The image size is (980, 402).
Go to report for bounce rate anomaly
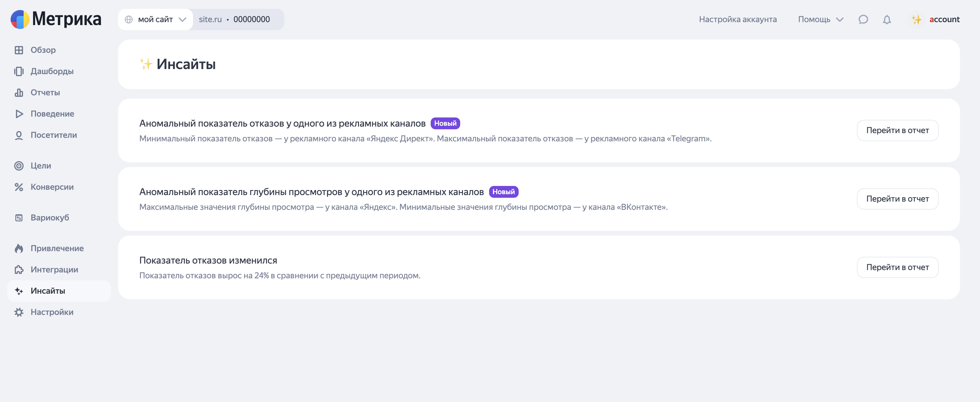point(897,130)
